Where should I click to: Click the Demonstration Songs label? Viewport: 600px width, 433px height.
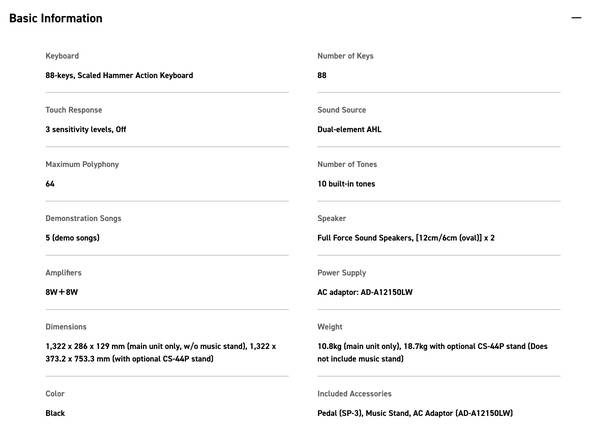coord(83,218)
